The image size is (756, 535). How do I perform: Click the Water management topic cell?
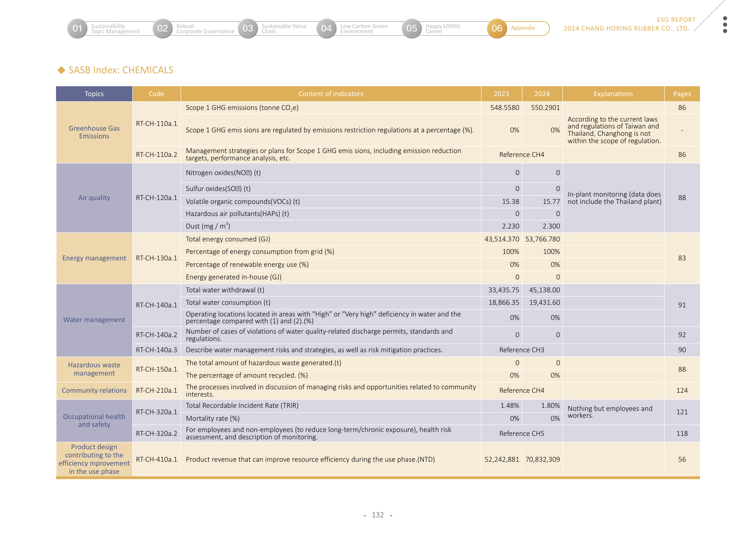coord(94,320)
